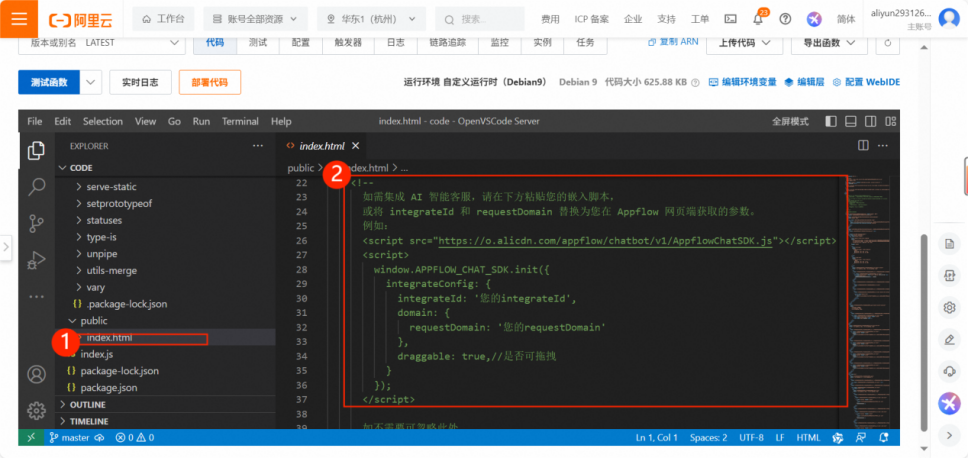Click the 配置 WebIDE link
The image size is (968, 458).
click(x=866, y=82)
